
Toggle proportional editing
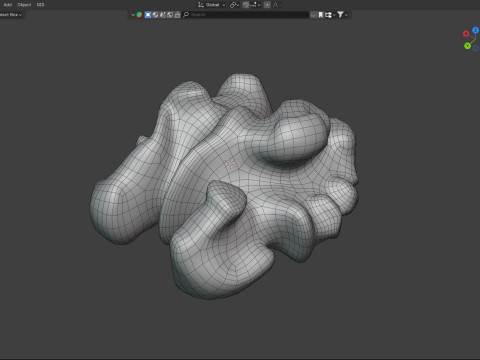click(x=267, y=5)
